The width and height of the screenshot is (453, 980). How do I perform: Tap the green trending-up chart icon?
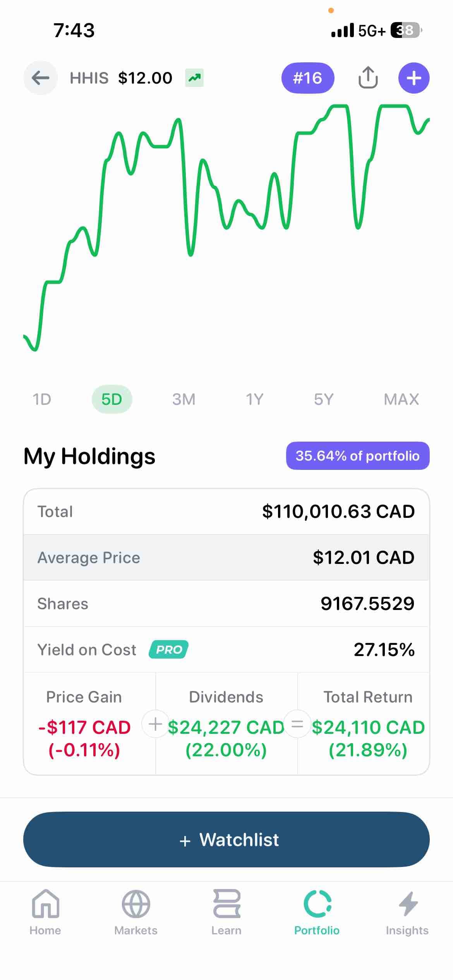click(194, 78)
